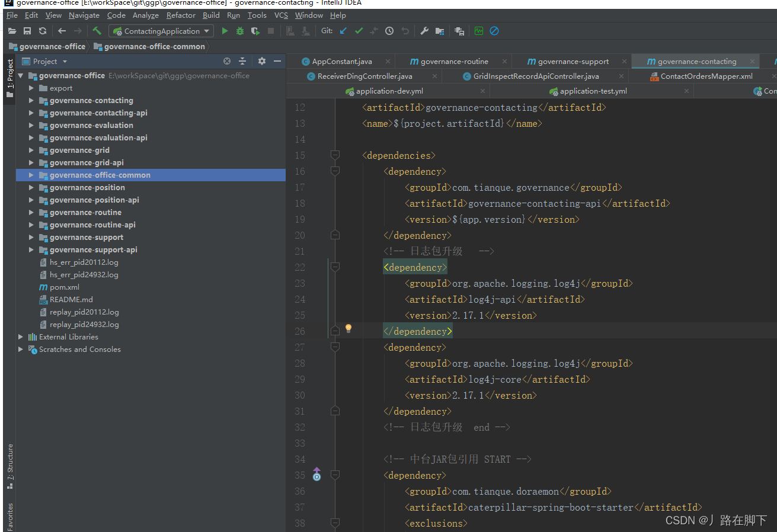Screen dimensions: 777x532
Task: Click the Save All disk icon
Action: coord(27,31)
